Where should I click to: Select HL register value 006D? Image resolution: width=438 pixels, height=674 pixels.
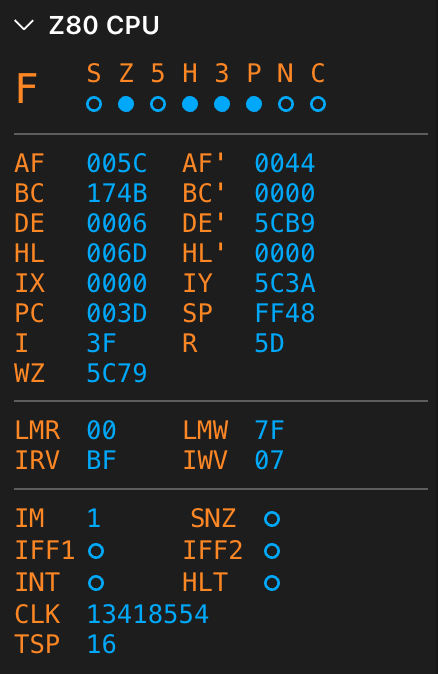tap(117, 253)
